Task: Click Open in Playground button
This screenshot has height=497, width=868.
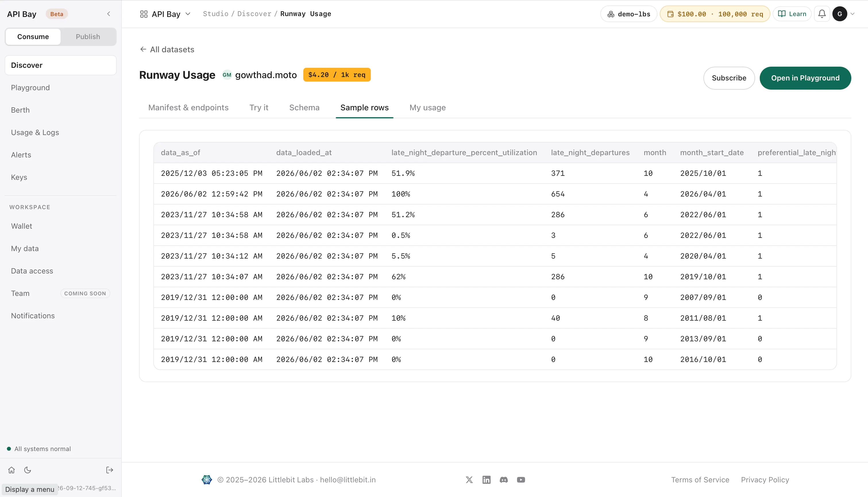Action: click(x=805, y=78)
